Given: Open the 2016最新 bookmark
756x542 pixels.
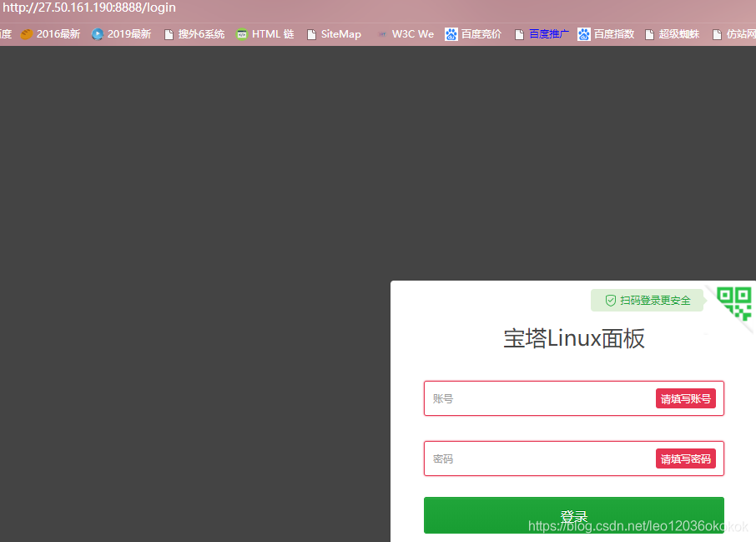Looking at the screenshot, I should [x=50, y=34].
